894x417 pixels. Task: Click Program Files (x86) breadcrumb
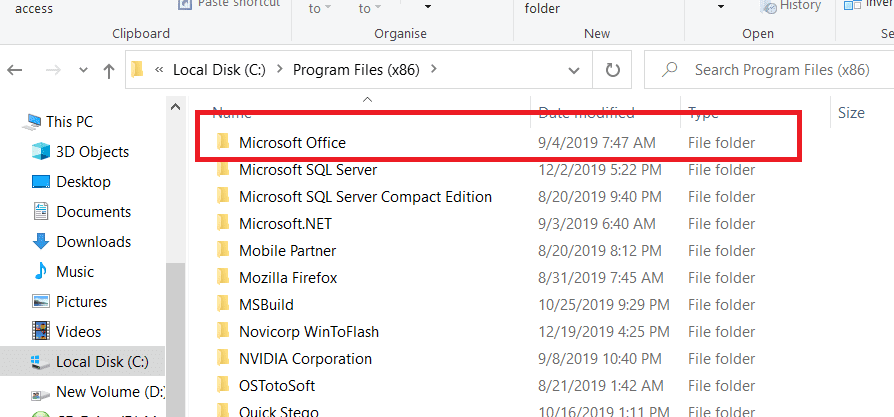pos(356,70)
